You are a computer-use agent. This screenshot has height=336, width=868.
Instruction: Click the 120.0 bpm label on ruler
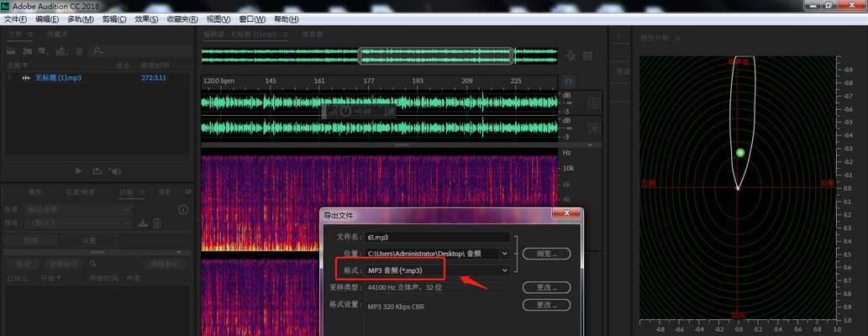(218, 81)
